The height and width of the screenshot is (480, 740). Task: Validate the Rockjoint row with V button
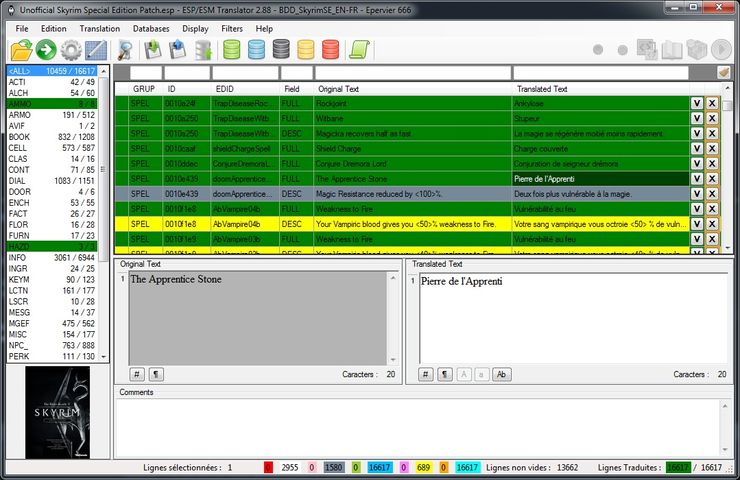tap(696, 103)
